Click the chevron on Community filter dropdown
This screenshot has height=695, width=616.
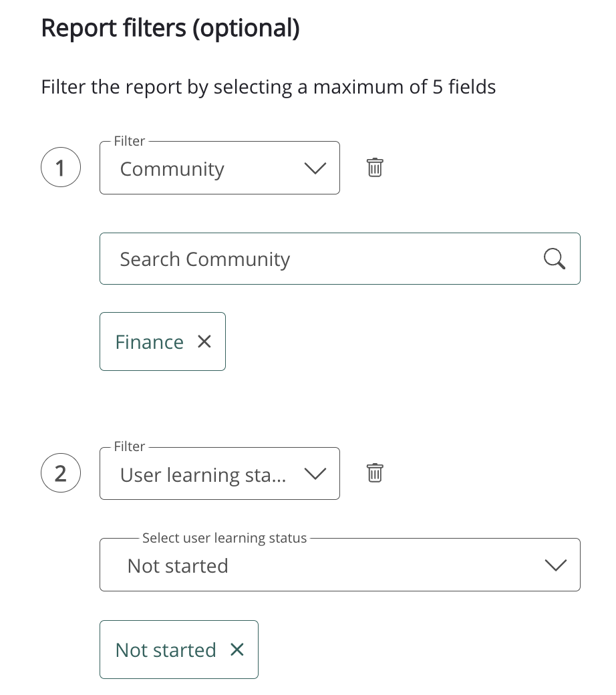tap(314, 168)
